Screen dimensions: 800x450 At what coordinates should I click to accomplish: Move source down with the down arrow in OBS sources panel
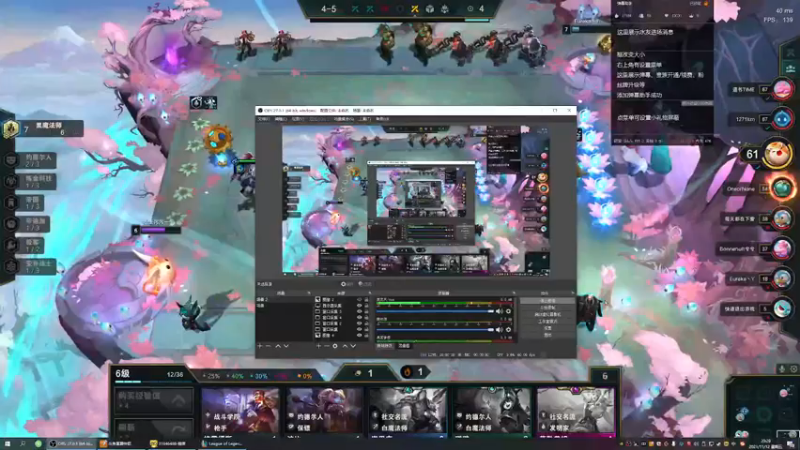353,346
